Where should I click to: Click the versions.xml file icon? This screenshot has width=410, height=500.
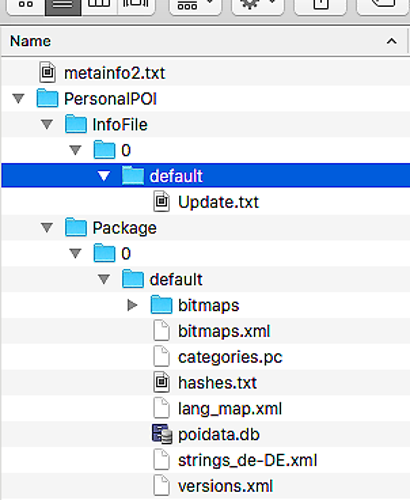(162, 485)
